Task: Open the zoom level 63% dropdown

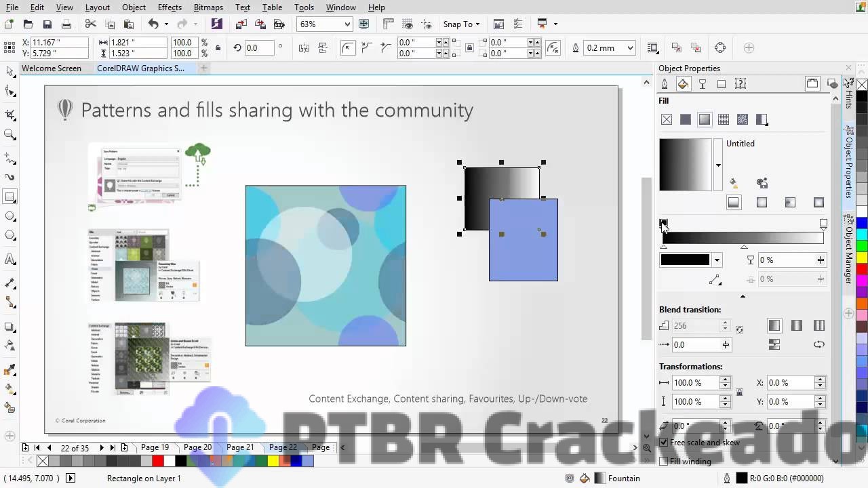Action: [x=347, y=24]
